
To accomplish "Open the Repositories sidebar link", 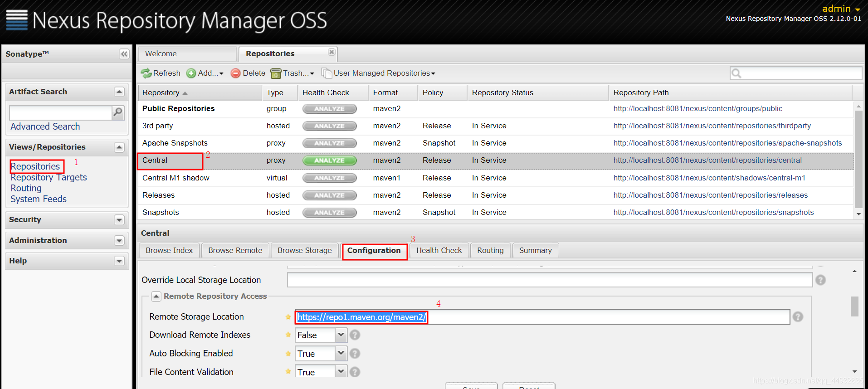I will click(35, 166).
